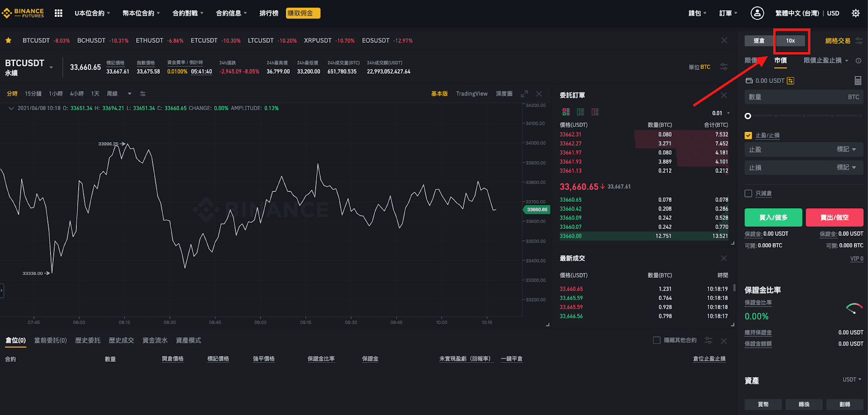Open the stop-limit order type dropdown
Viewport: 868px width, 415px height.
(x=826, y=61)
